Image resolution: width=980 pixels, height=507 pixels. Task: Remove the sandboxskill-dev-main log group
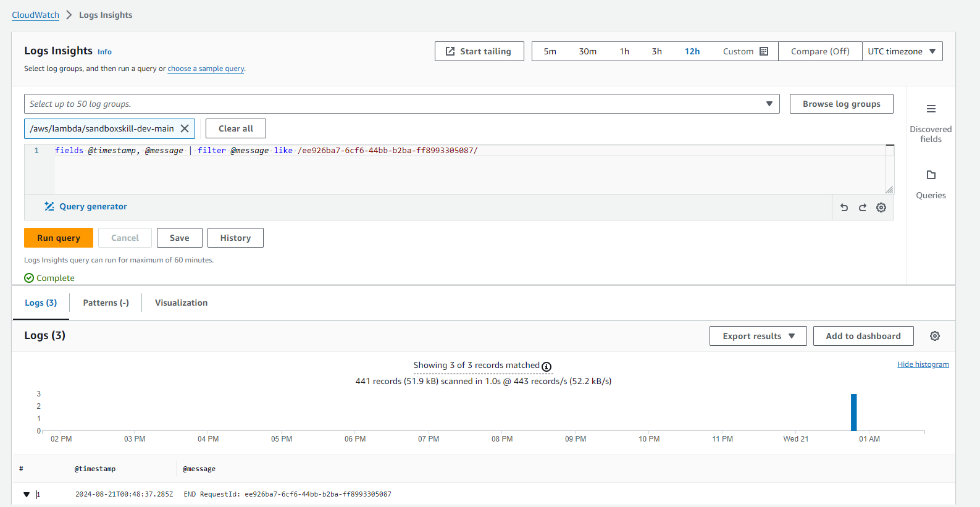[185, 128]
